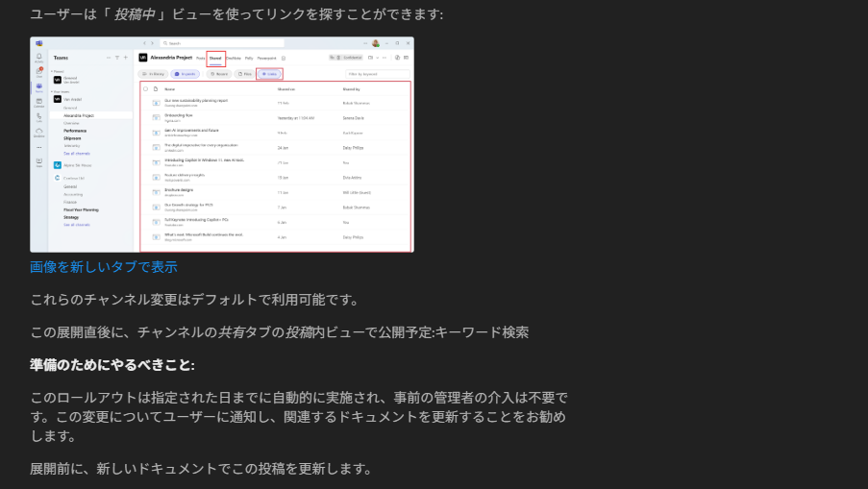Open the Calendar icon in Teams rail
Image resolution: width=868 pixels, height=489 pixels.
38,101
